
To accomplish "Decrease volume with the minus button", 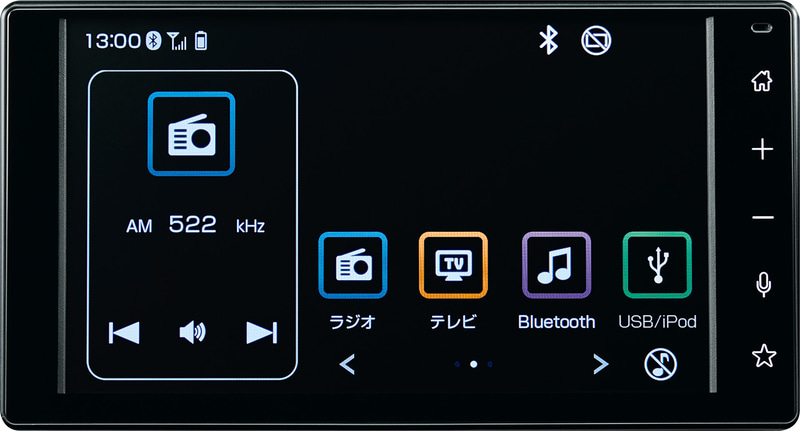I will click(763, 218).
